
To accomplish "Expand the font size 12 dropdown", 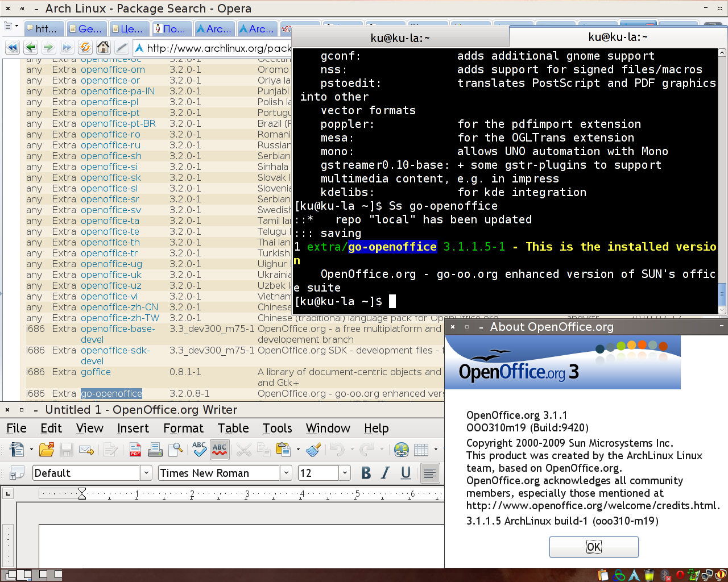I will 345,473.
